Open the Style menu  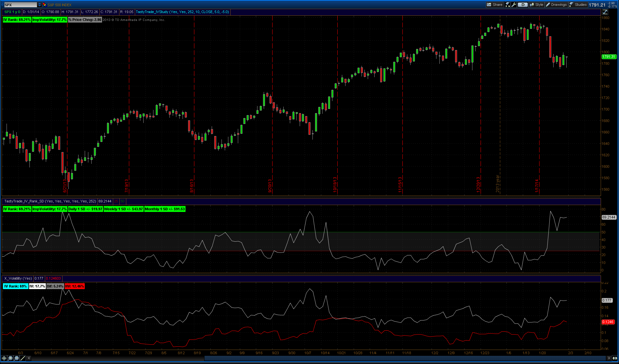pos(537,5)
